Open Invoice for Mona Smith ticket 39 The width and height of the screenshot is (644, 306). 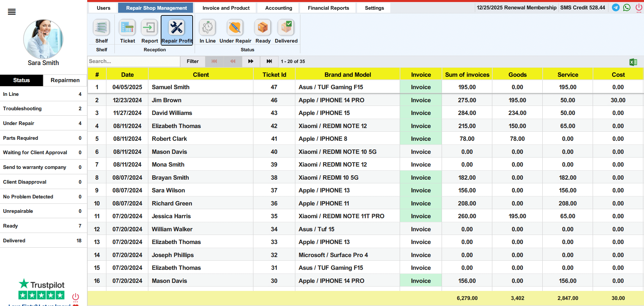[421, 165]
